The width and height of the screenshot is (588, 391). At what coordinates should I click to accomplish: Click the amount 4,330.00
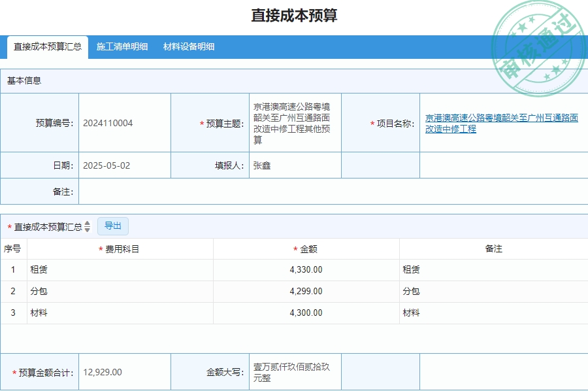(x=306, y=269)
